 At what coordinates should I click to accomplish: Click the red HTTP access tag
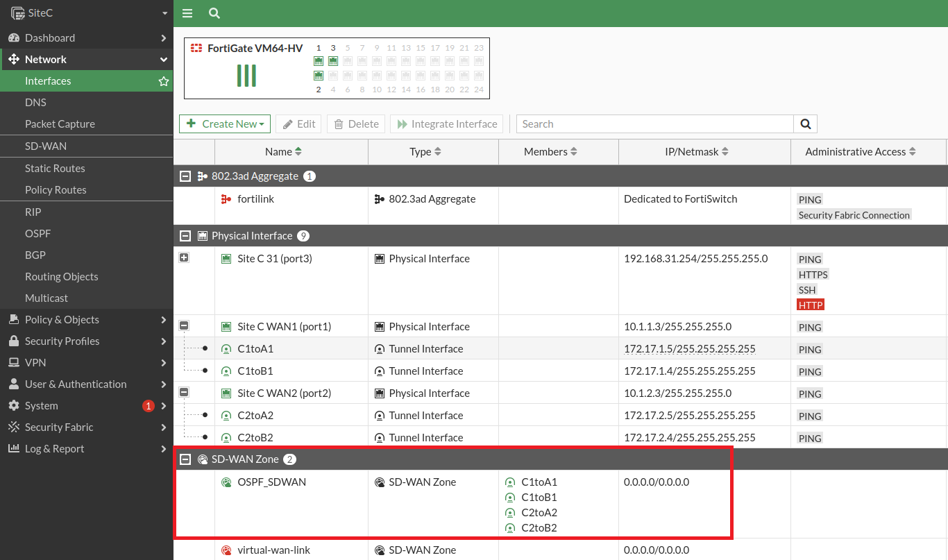tap(811, 305)
